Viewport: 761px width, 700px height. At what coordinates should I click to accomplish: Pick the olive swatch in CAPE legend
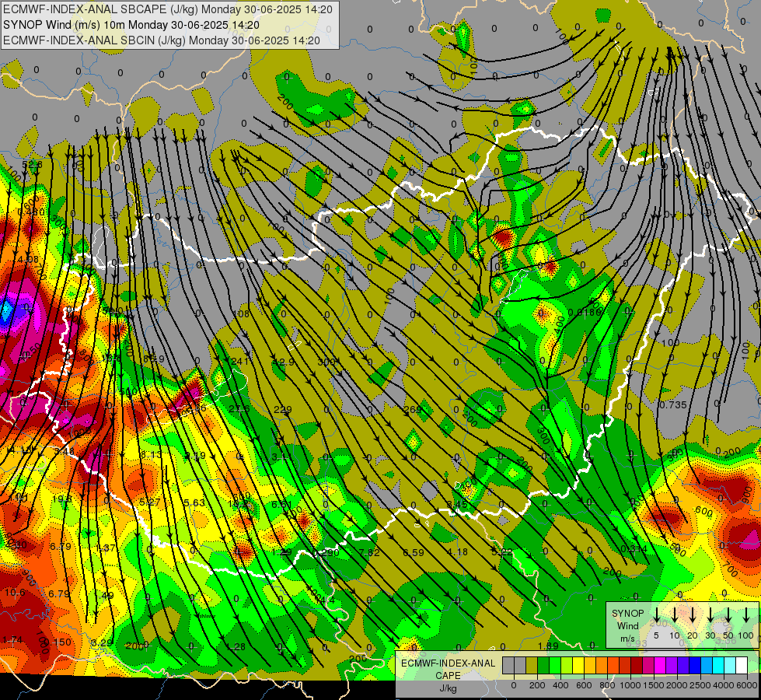click(x=532, y=665)
